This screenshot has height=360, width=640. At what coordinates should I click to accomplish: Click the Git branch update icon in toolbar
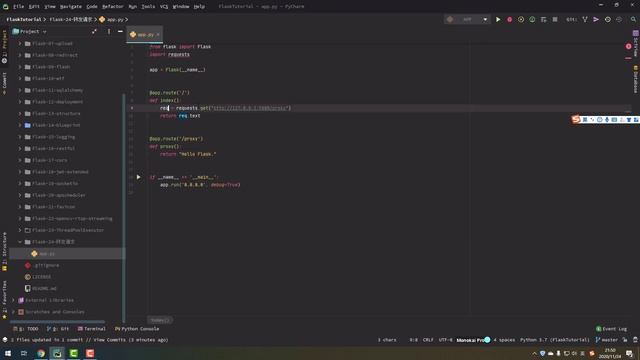pyautogui.click(x=585, y=19)
